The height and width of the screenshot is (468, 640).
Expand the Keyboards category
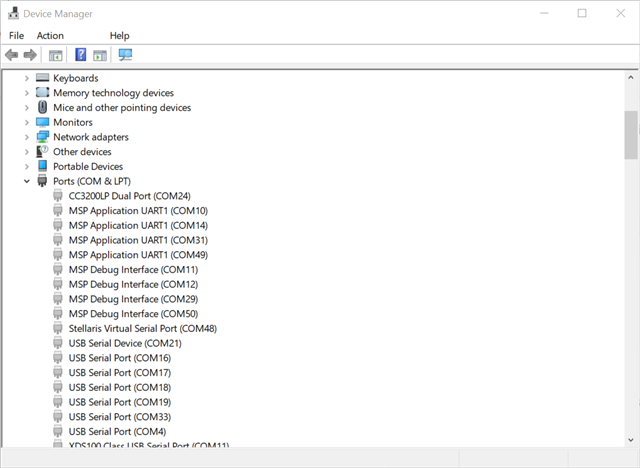tap(27, 78)
